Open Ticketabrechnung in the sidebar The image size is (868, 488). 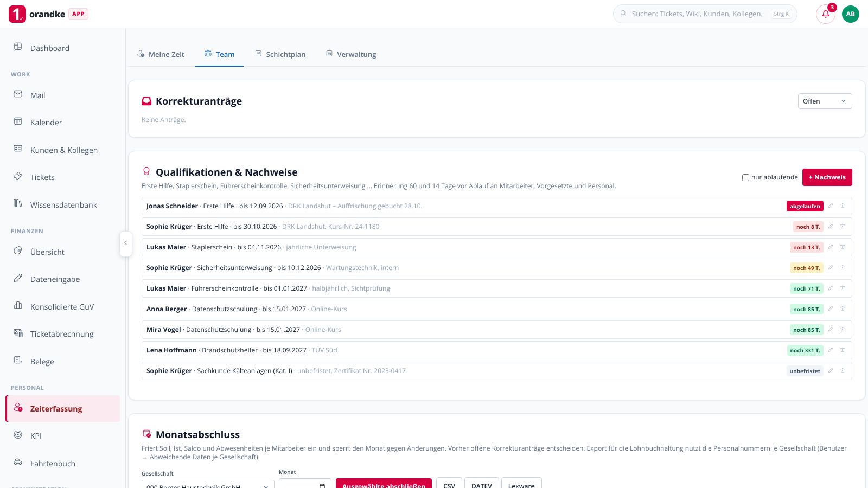[x=63, y=333]
